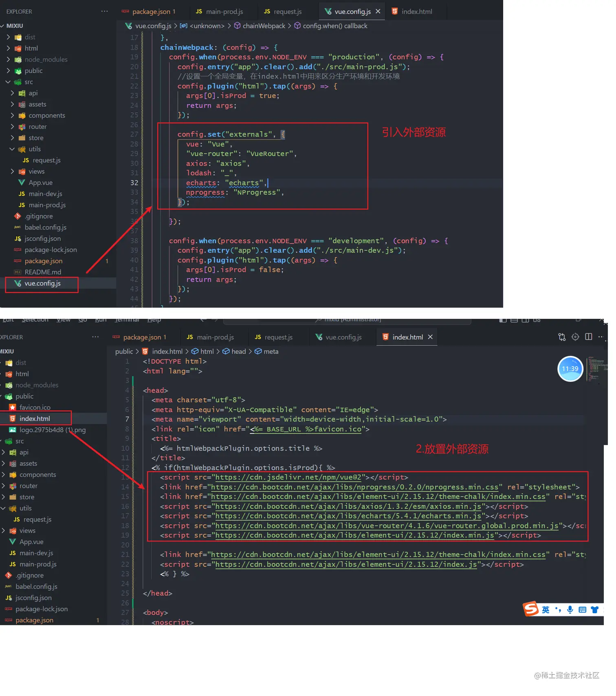Close the index.html tab in bottom window

coord(430,337)
